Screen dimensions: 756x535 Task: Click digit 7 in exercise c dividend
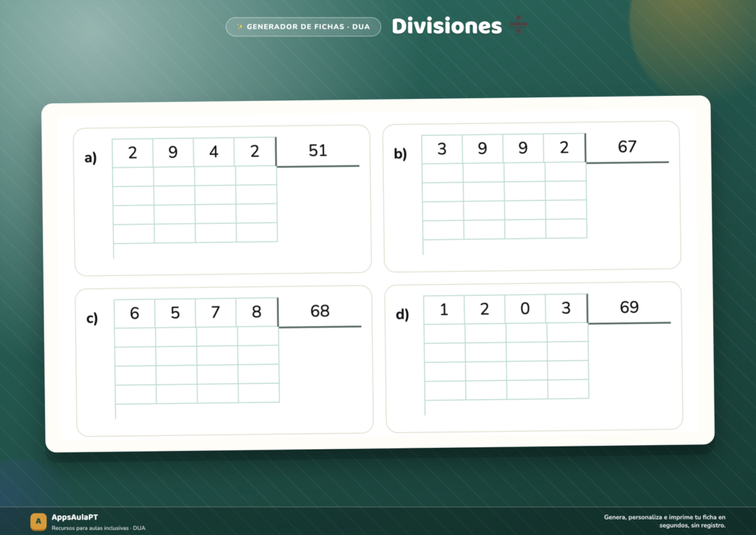pyautogui.click(x=216, y=312)
